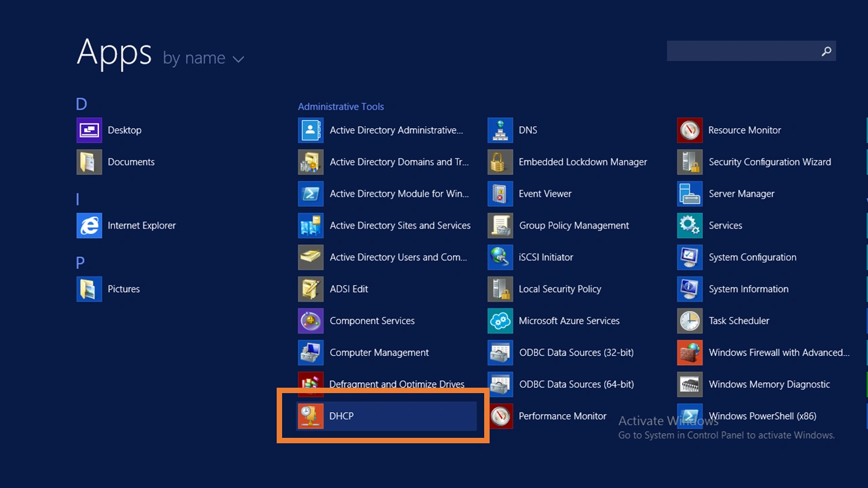Launch Internet Explorer icon
This screenshot has width=868, height=488.
90,226
